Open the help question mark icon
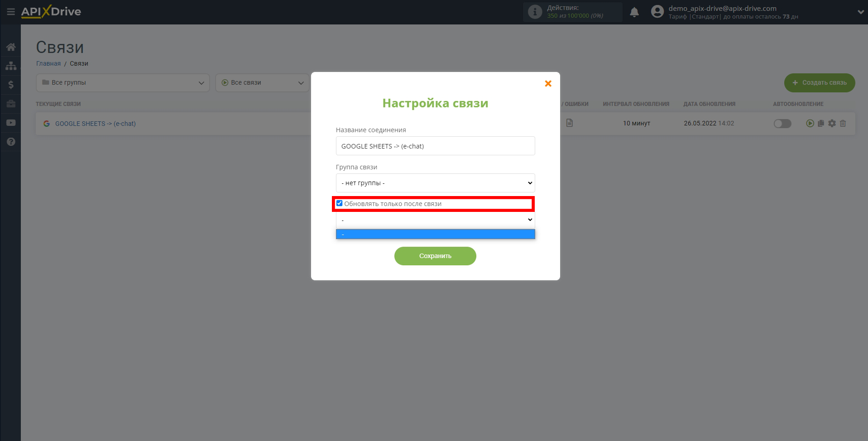This screenshot has width=868, height=441. (x=11, y=142)
